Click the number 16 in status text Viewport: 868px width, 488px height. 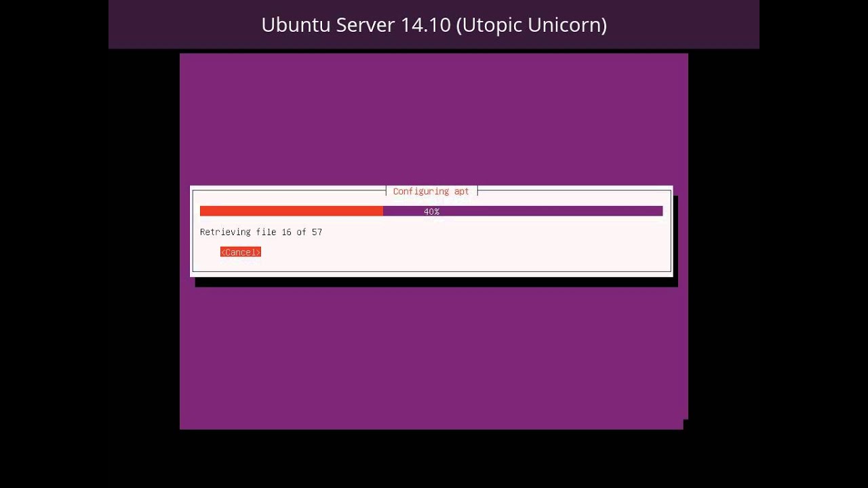point(286,232)
